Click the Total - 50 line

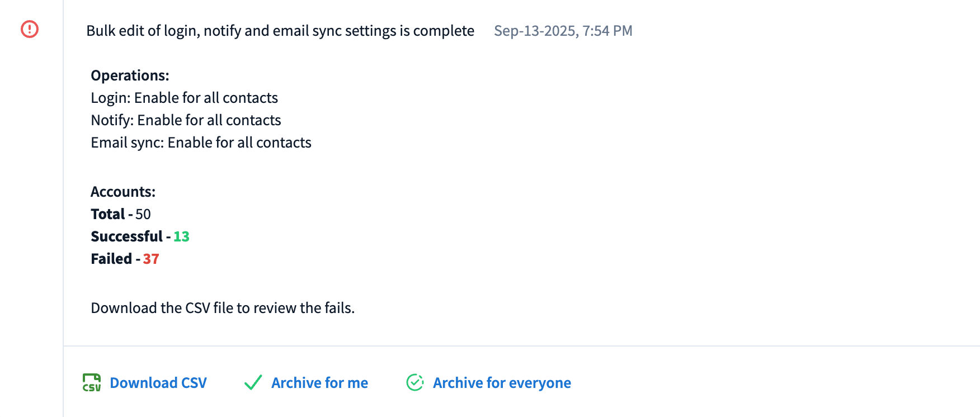click(121, 214)
